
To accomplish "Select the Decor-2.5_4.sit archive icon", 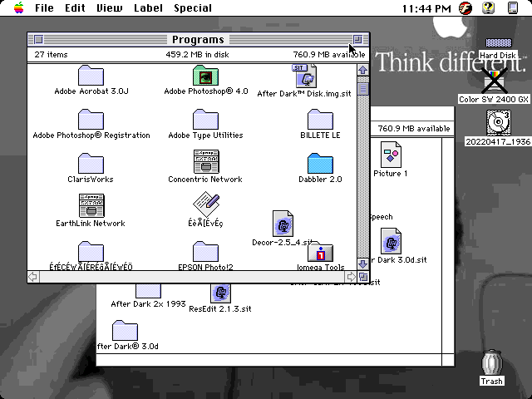I will click(x=283, y=224).
